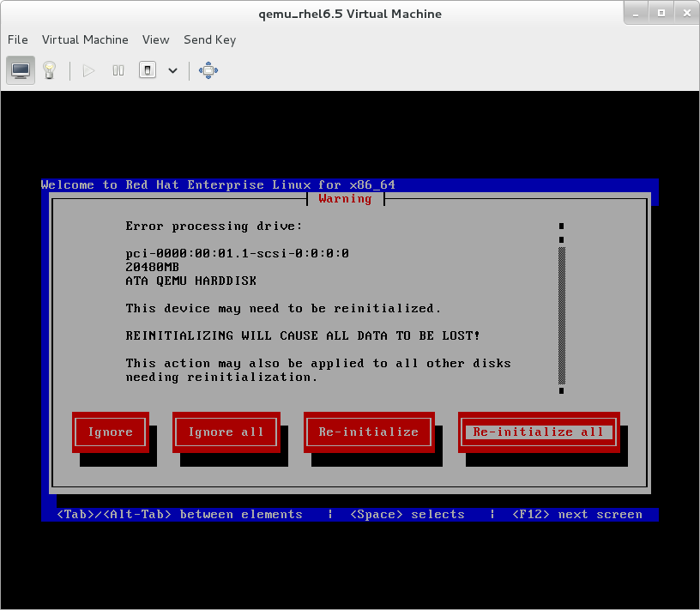Click the scrollbar down marker

562,390
